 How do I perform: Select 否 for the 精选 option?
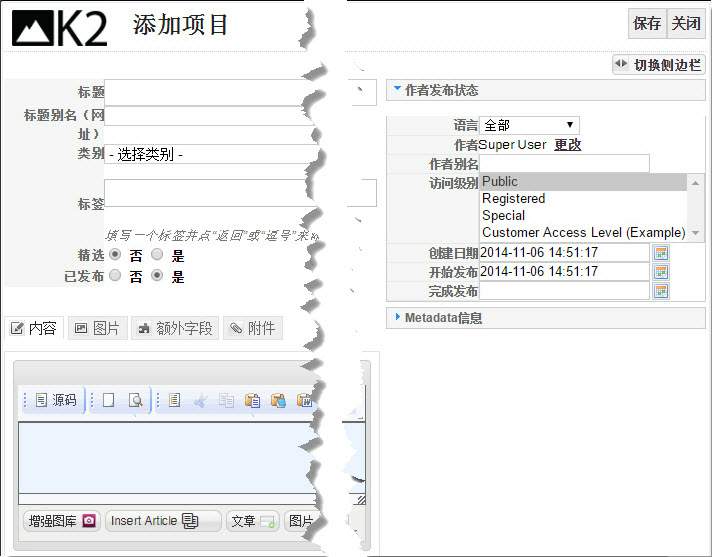[x=115, y=255]
